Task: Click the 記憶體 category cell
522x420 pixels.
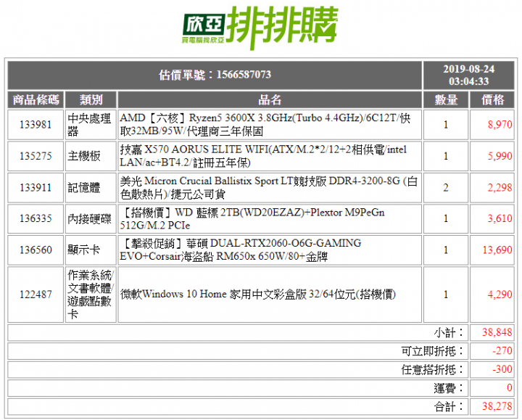Action: pyautogui.click(x=91, y=188)
